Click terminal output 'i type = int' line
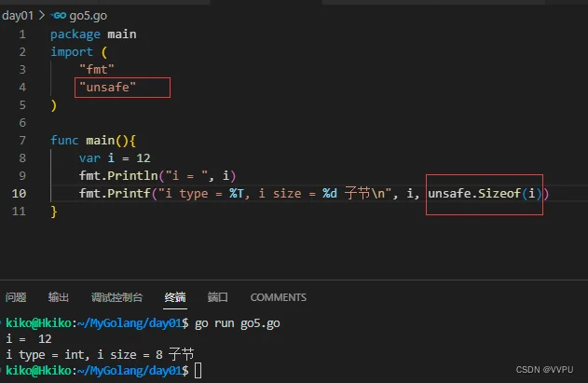Viewport: 588px width, 383px height. click(x=100, y=354)
